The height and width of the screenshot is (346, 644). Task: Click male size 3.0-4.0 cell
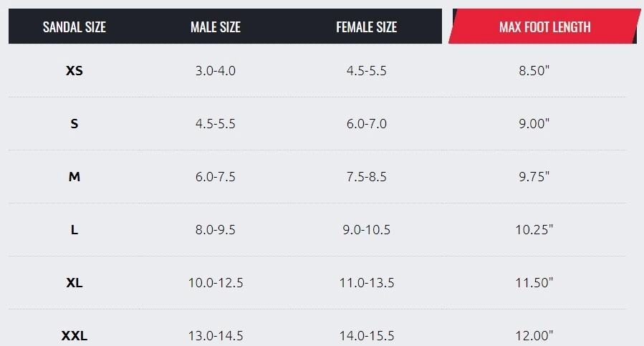pos(216,71)
